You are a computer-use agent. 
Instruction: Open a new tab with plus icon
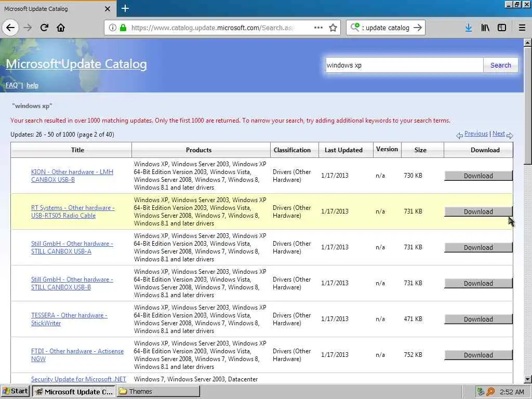(125, 8)
